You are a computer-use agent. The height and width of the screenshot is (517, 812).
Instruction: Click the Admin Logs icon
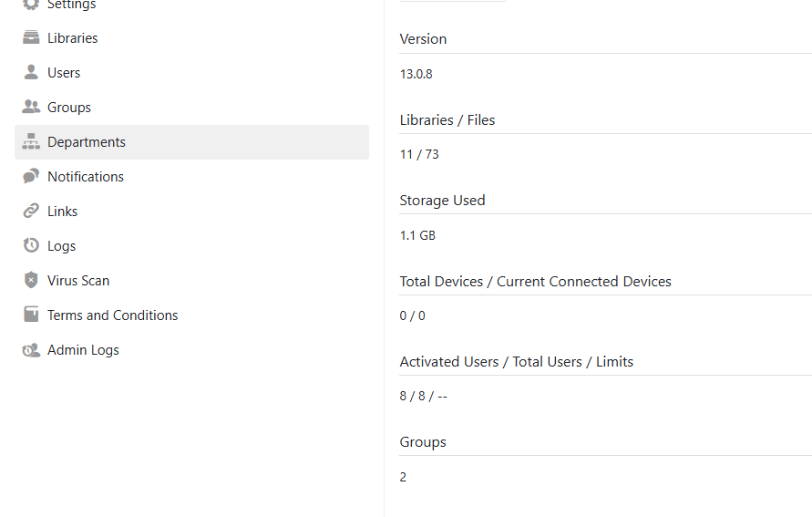tap(31, 350)
